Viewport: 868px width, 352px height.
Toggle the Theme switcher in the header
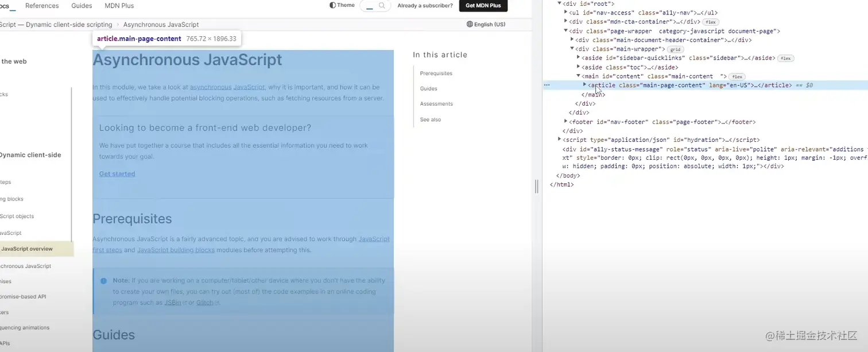[342, 5]
